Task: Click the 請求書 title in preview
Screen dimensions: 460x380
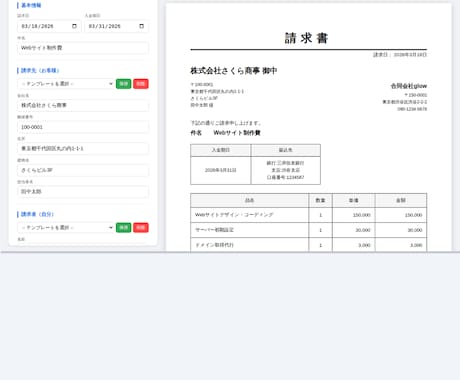Action: pos(306,38)
